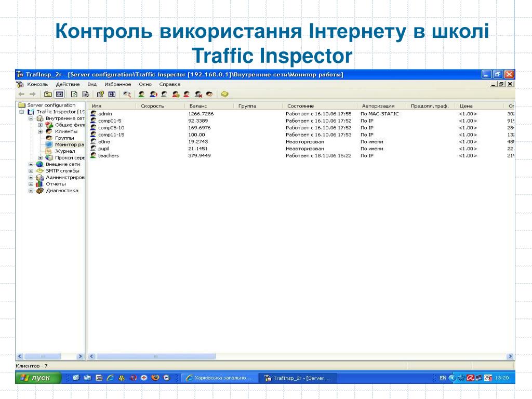Expand the Общие фильтры tree node

pyautogui.click(x=40, y=125)
